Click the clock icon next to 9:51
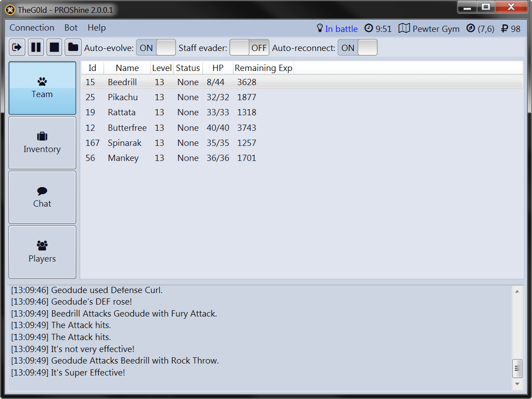The width and height of the screenshot is (532, 399). coord(368,28)
